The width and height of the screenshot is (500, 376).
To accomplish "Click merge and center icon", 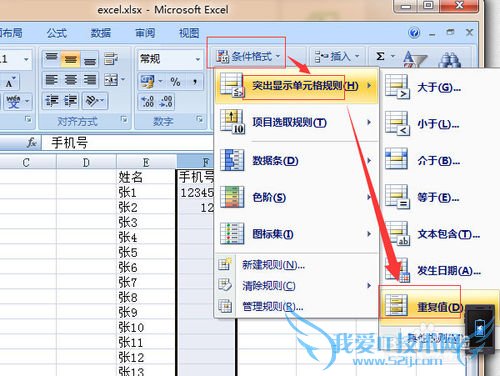I will point(111,80).
